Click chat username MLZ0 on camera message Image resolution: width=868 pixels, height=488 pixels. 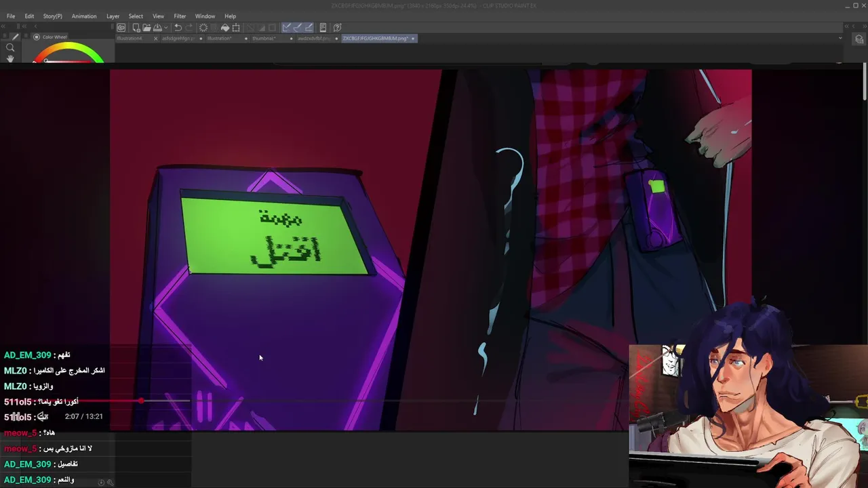pos(16,371)
